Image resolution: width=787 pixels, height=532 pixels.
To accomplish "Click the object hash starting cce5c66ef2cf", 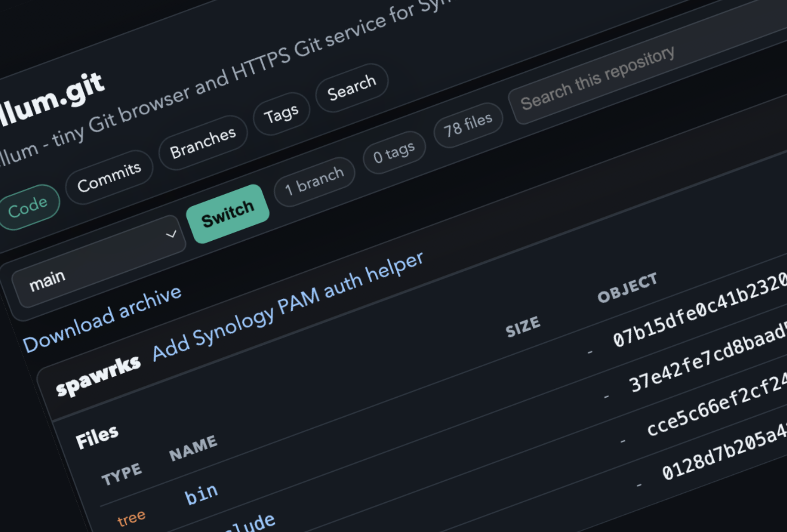I will (x=716, y=405).
